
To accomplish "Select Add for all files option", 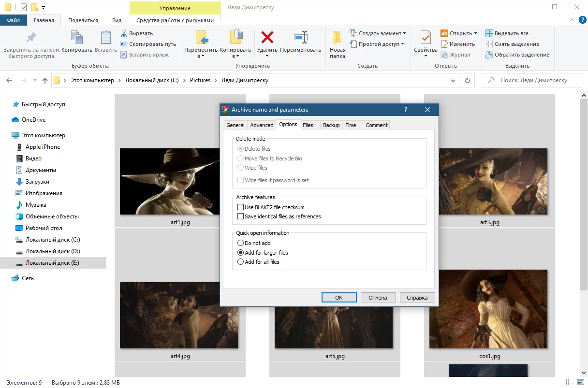I will point(241,262).
